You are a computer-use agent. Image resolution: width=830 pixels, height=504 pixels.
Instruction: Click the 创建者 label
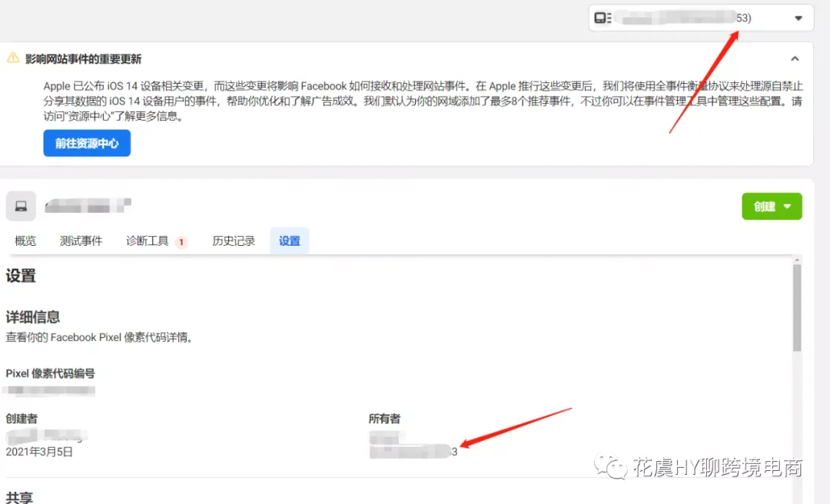22,419
